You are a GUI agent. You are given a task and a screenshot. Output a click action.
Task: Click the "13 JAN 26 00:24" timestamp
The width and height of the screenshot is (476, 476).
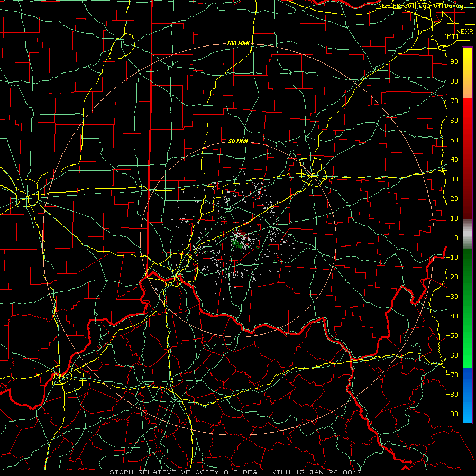(x=331, y=472)
